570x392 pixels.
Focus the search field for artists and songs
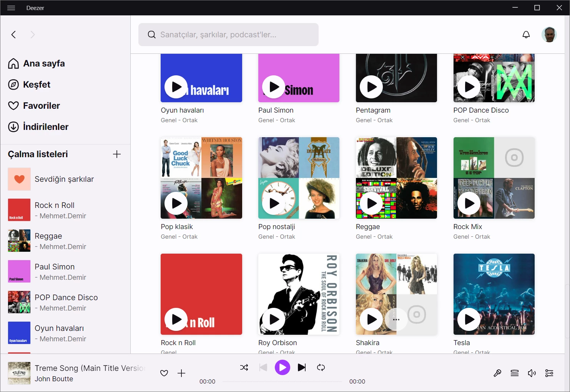[x=228, y=35]
